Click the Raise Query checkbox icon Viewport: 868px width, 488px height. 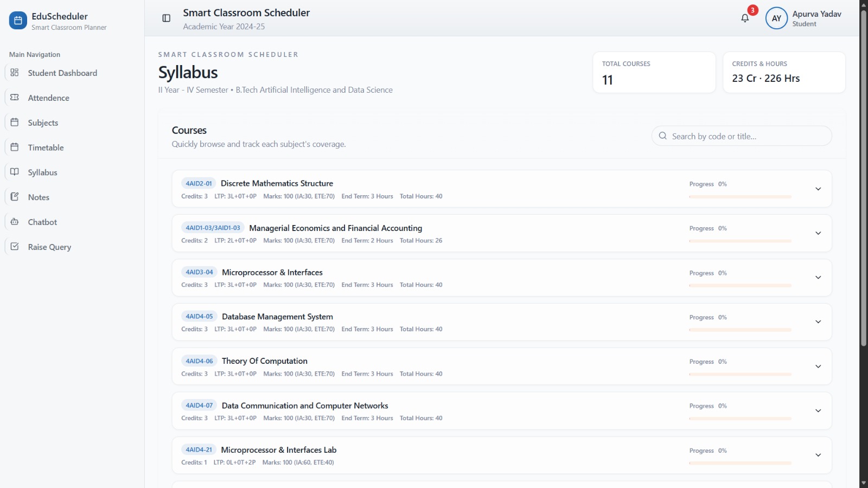point(15,247)
